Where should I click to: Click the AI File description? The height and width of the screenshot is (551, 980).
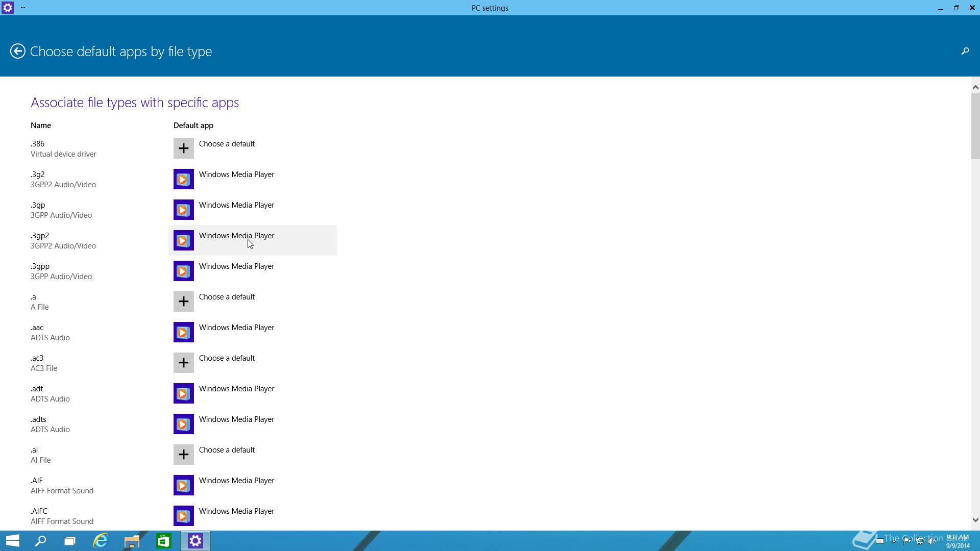(40, 460)
